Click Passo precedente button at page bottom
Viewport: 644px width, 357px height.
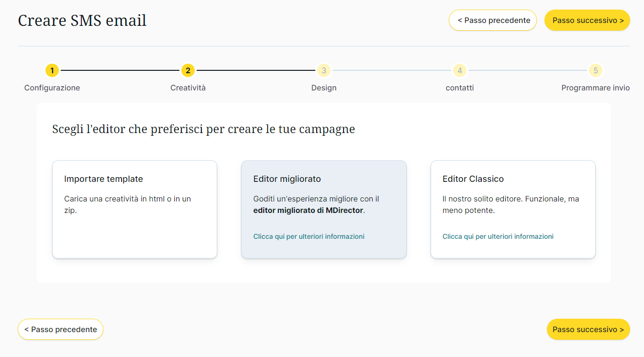[x=61, y=329]
